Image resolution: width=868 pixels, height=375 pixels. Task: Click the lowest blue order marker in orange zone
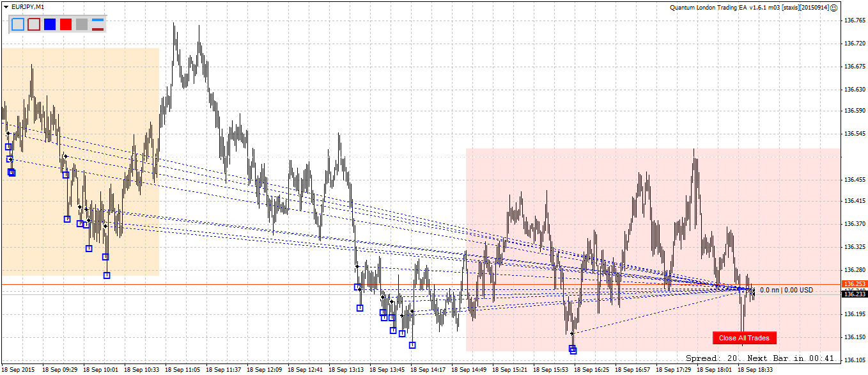tap(107, 275)
